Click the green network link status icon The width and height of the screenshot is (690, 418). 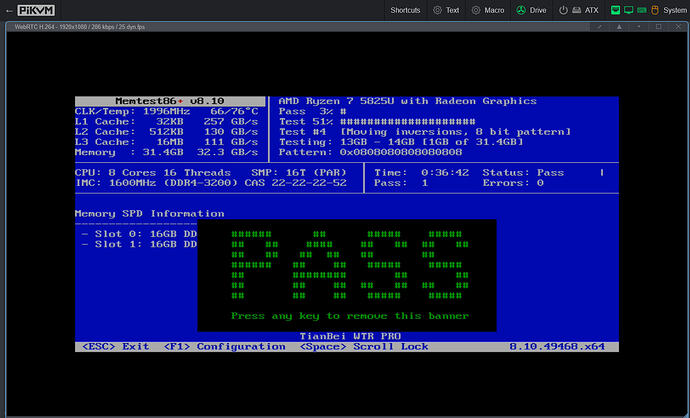click(615, 10)
